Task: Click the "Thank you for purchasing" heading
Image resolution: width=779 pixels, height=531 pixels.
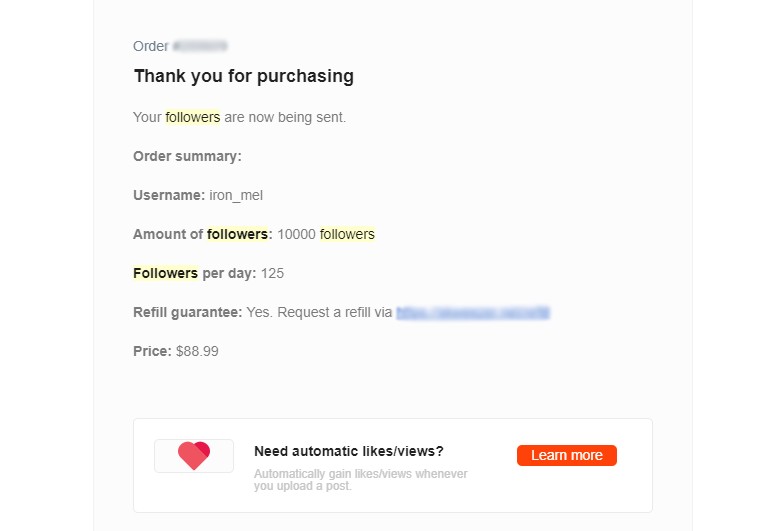Action: [243, 76]
